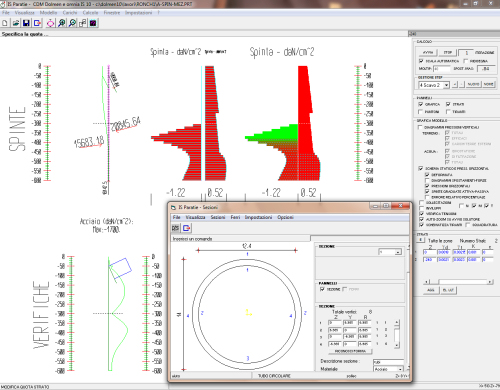Click the blue exit icon in Sezioni window

point(187,228)
